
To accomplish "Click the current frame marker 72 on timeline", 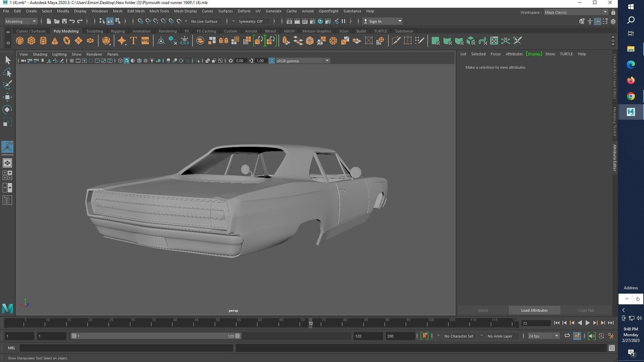I will (x=311, y=323).
